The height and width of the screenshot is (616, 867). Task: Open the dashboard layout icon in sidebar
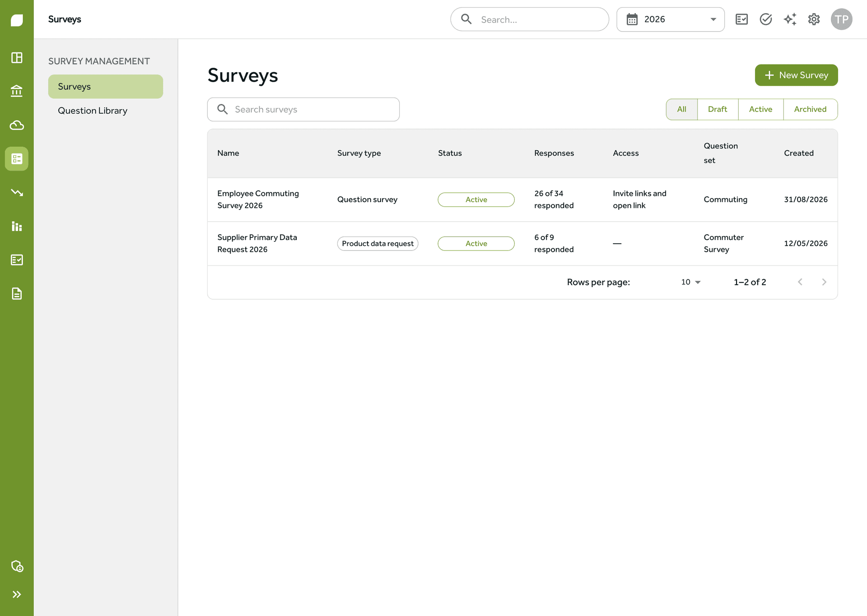pos(17,58)
